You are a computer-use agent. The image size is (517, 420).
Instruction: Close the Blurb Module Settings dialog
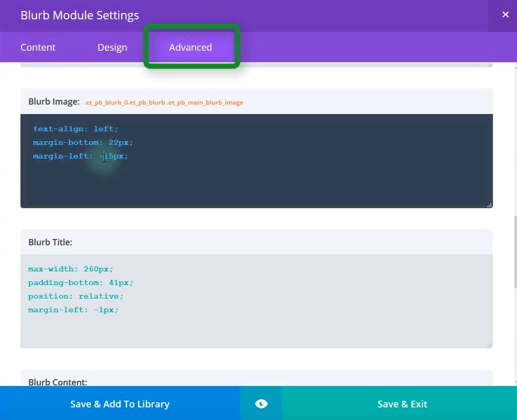[505, 15]
